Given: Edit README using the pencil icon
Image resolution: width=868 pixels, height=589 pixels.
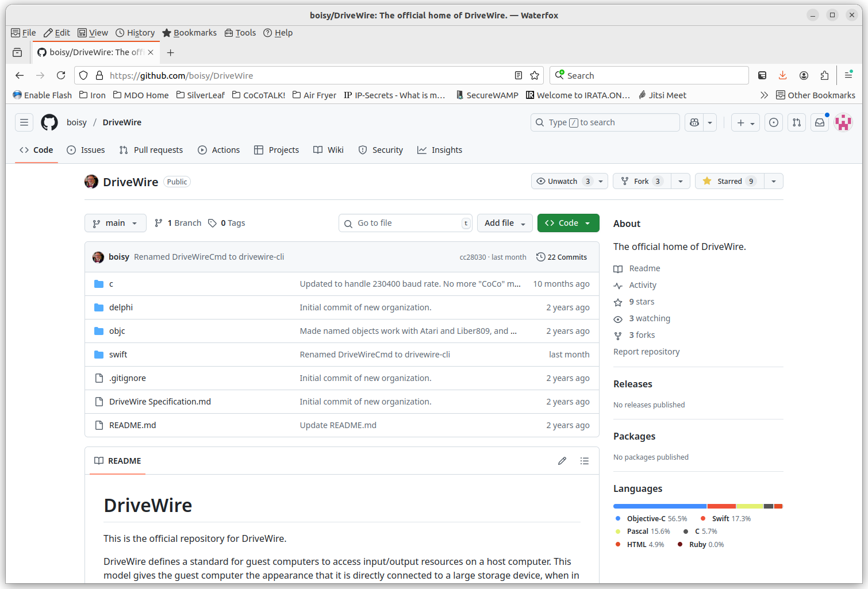Looking at the screenshot, I should (x=562, y=461).
